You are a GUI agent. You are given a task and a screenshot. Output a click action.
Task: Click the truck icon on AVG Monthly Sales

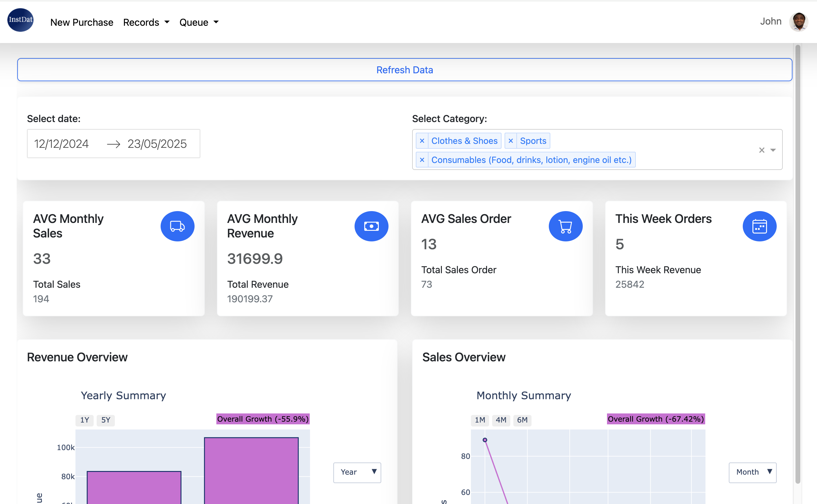click(177, 226)
